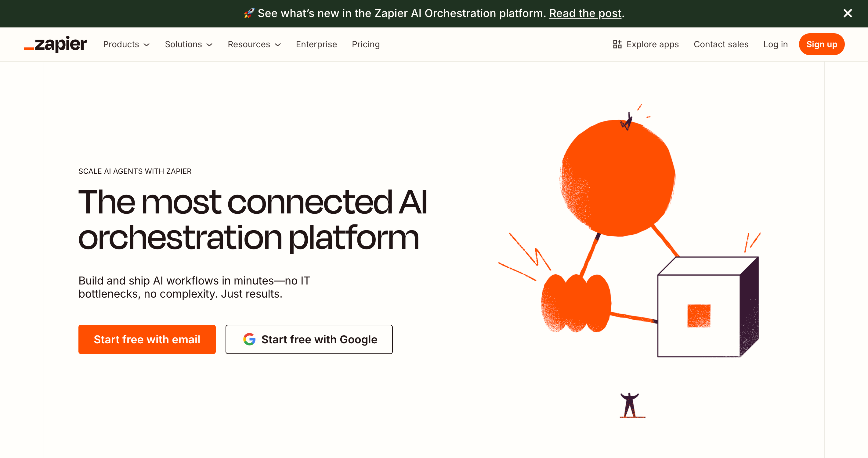Click the Zapier logo
868x458 pixels.
coord(55,44)
